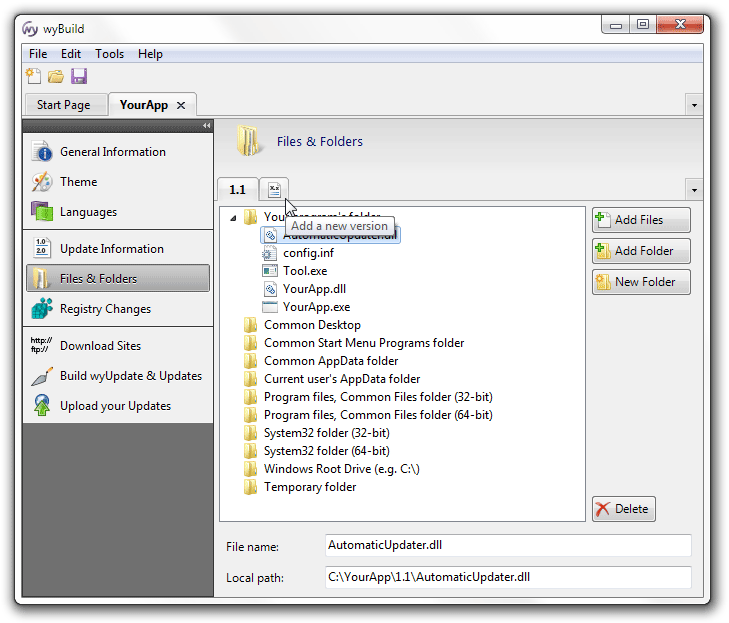This screenshot has width=729, height=623.
Task: Select the YourApp project tab
Action: coord(144,105)
